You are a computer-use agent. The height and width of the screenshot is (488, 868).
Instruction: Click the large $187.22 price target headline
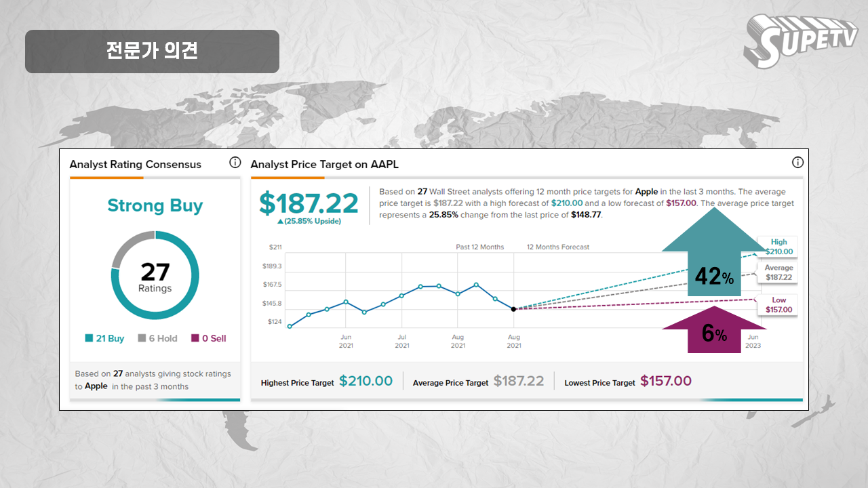(x=309, y=203)
